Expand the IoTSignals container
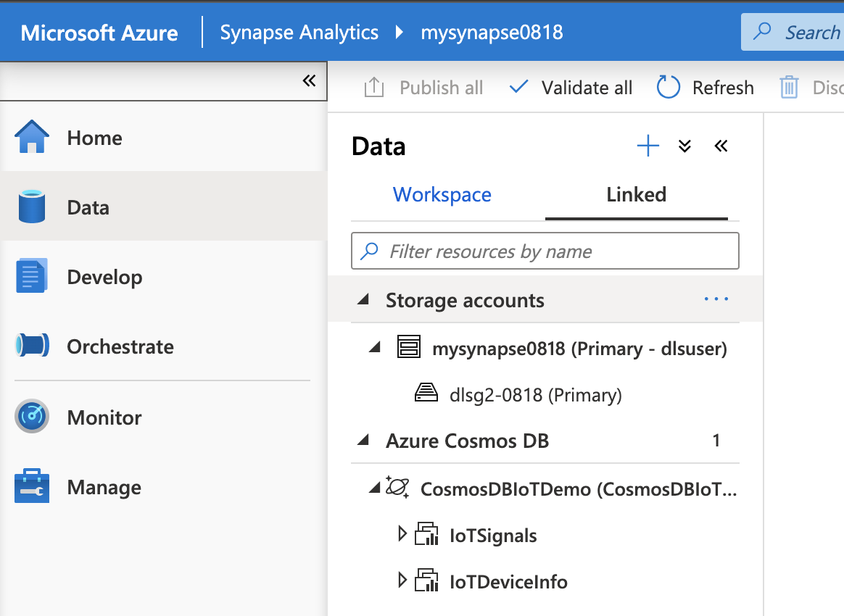The image size is (844, 616). tap(402, 535)
